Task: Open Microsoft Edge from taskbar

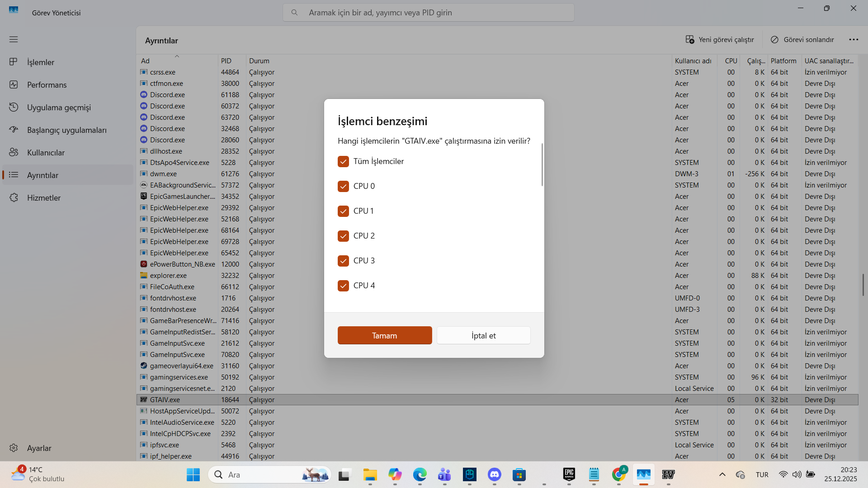Action: point(420,474)
